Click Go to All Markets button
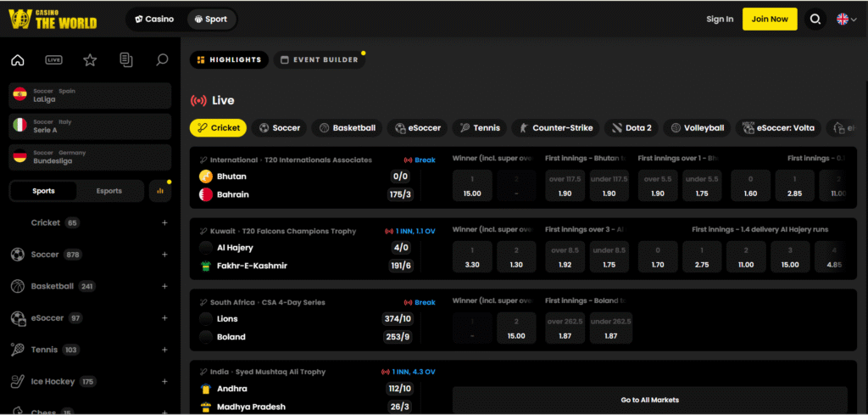 click(649, 400)
